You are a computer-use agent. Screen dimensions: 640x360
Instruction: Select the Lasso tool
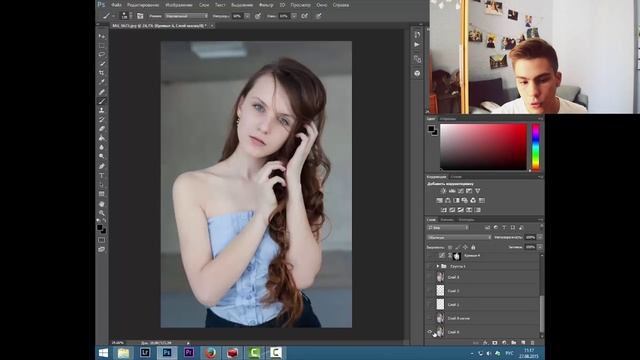coord(102,54)
